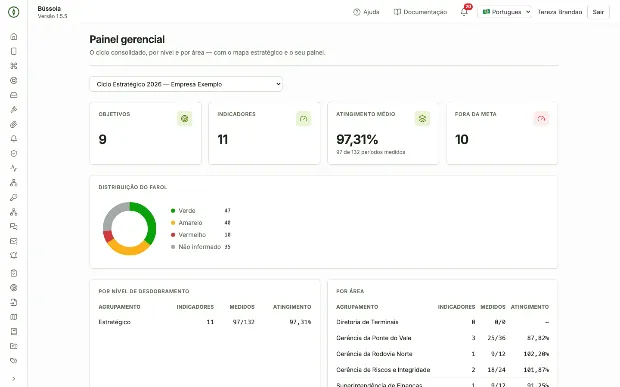Click the 97,31% average value

pyautogui.click(x=357, y=139)
